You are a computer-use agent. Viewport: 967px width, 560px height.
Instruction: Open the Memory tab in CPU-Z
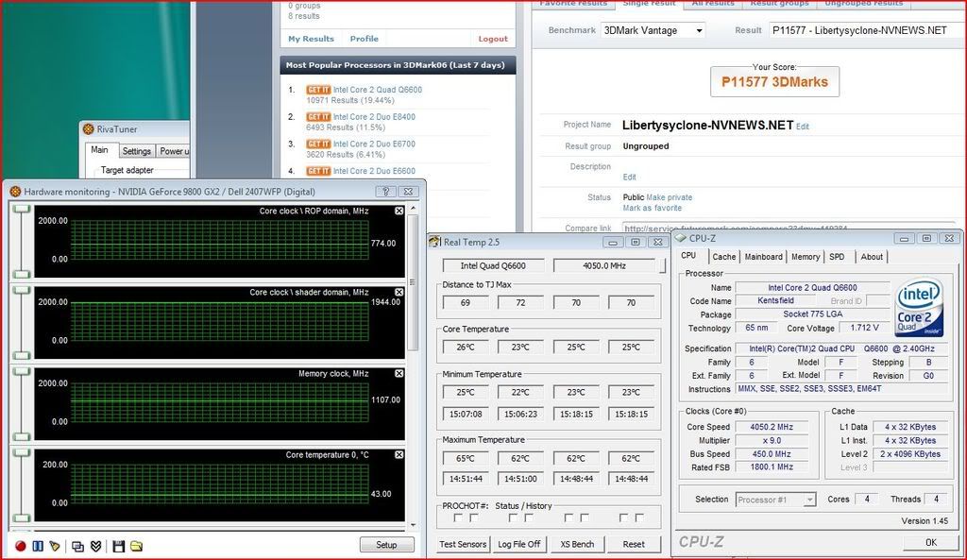(x=806, y=257)
